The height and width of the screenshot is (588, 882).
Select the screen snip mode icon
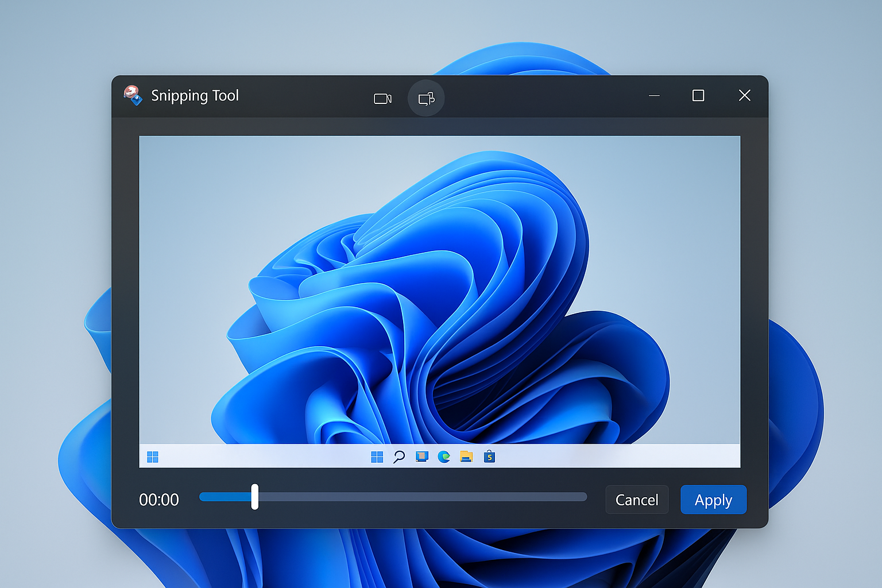click(x=426, y=99)
